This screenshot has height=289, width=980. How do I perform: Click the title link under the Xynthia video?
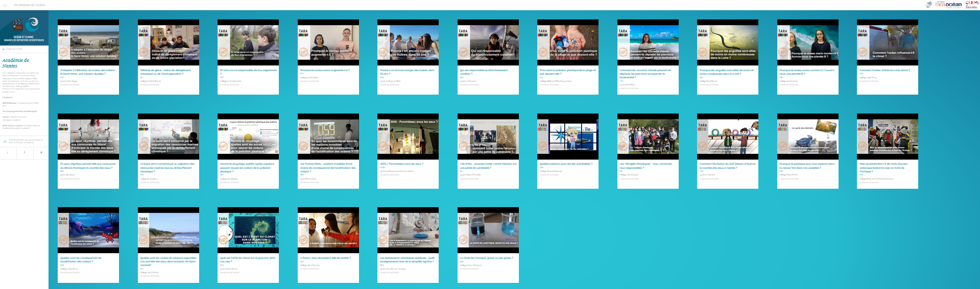click(x=88, y=166)
